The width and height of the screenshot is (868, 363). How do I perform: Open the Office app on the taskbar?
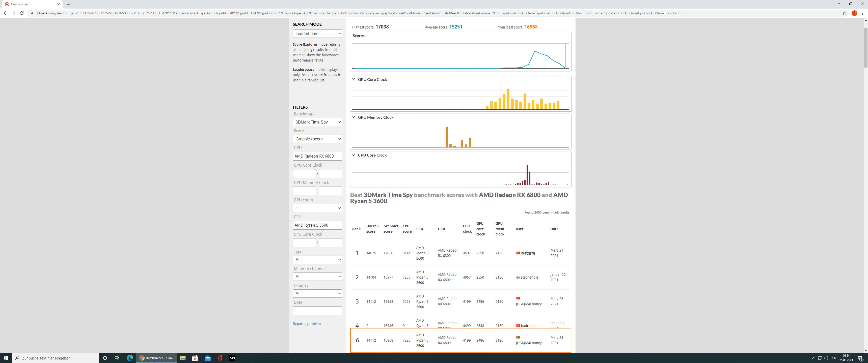[x=220, y=358]
